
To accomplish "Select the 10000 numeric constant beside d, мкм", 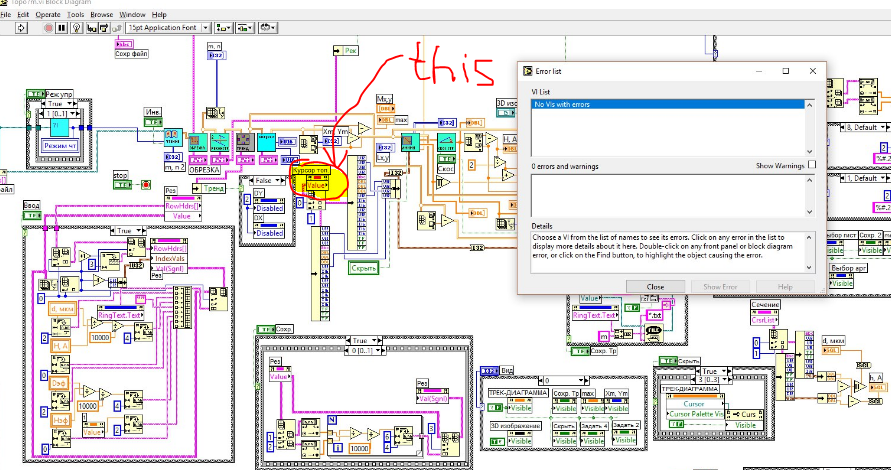I will pos(99,338).
